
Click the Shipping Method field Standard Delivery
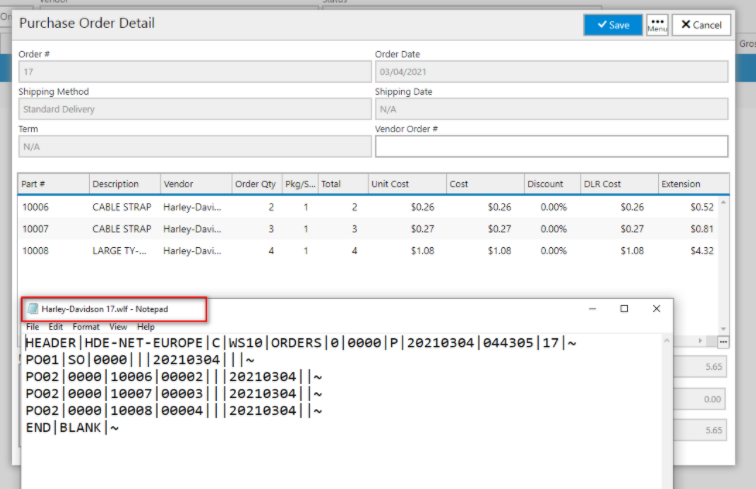click(x=195, y=109)
